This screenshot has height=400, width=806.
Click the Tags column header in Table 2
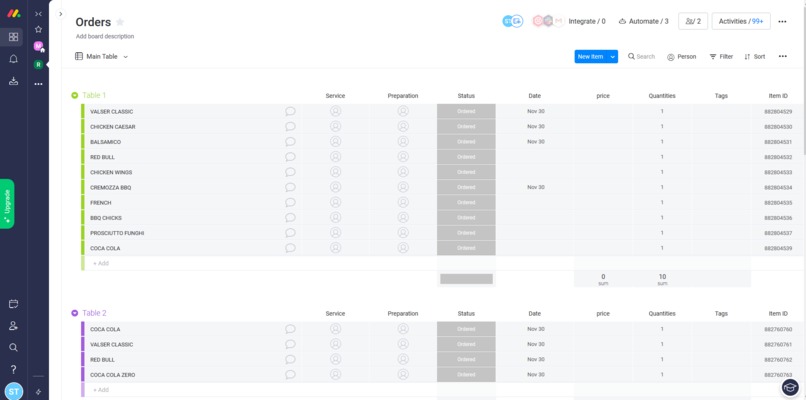click(721, 313)
